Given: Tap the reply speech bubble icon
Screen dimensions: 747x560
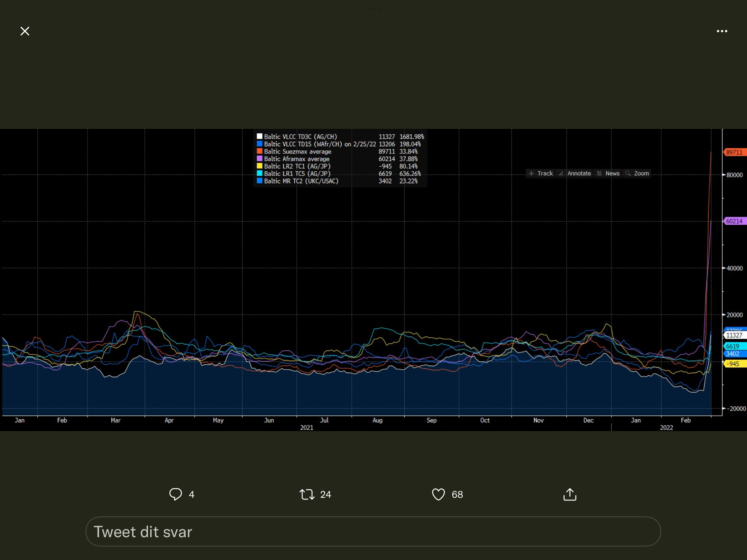Looking at the screenshot, I should pyautogui.click(x=175, y=494).
